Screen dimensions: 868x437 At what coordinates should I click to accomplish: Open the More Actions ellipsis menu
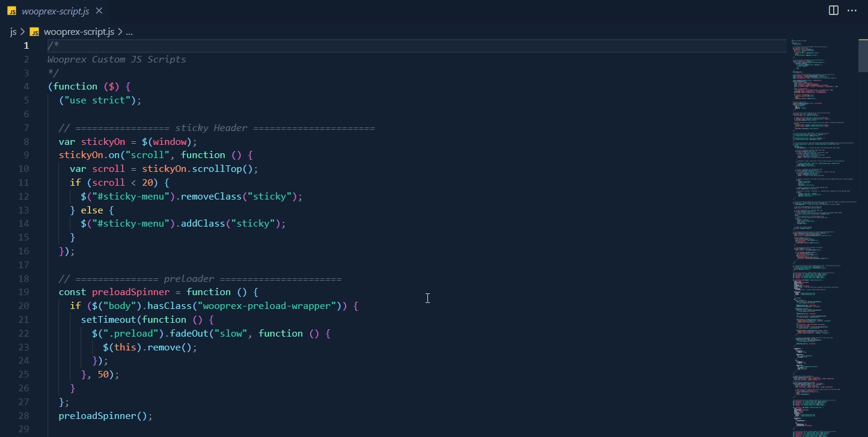coord(852,10)
